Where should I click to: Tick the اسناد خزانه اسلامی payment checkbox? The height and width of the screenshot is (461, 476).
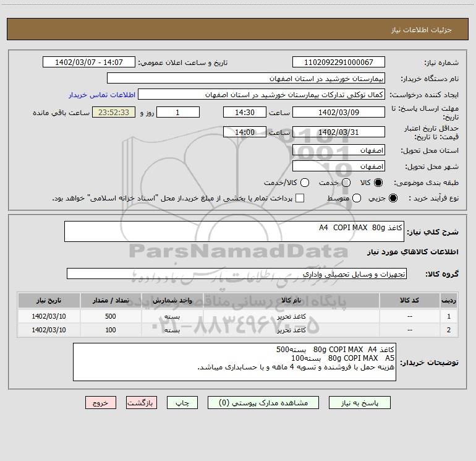point(300,198)
